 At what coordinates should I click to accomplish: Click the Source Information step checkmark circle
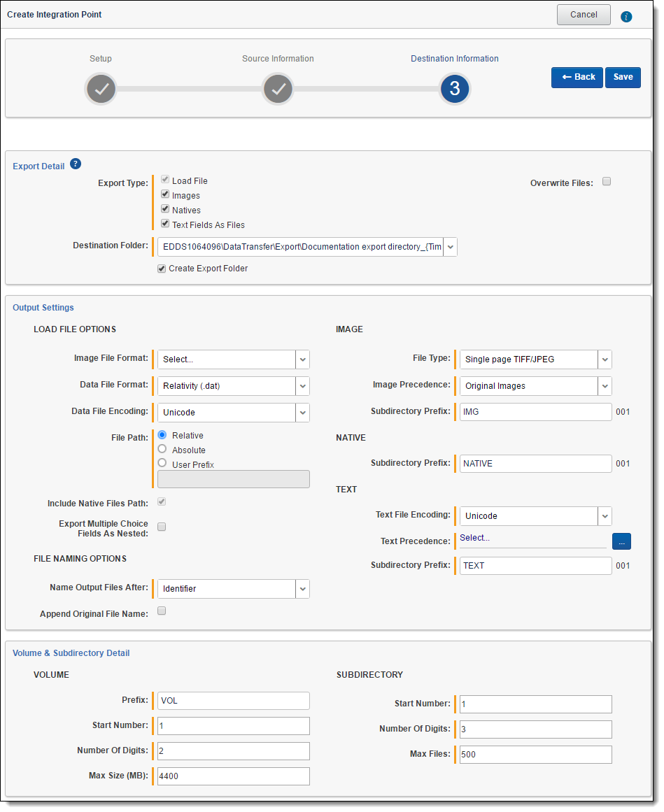point(278,89)
